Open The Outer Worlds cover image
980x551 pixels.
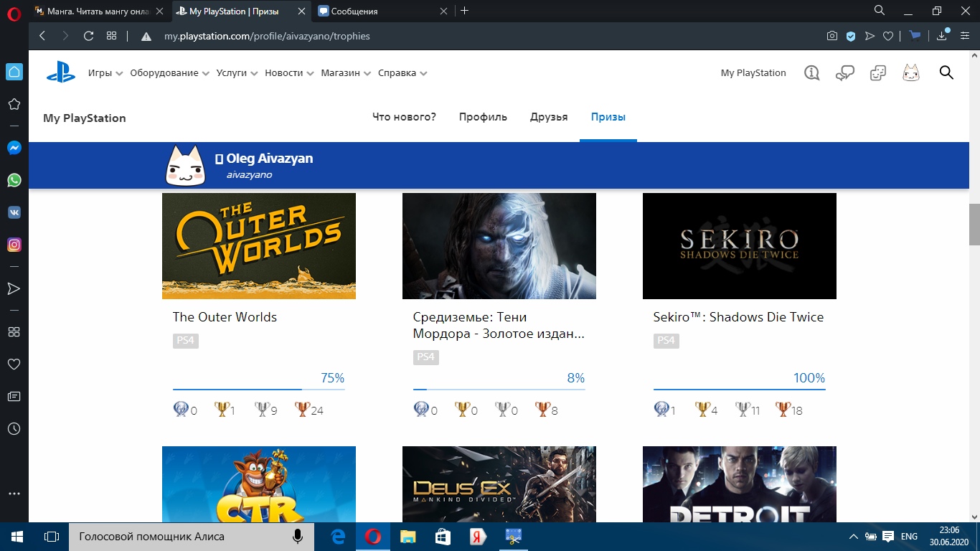pos(259,246)
